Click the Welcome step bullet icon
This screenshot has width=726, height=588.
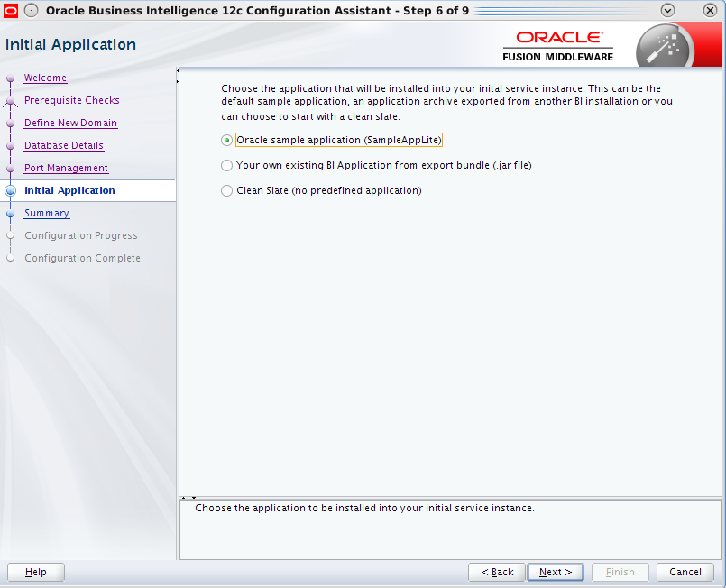(x=10, y=78)
